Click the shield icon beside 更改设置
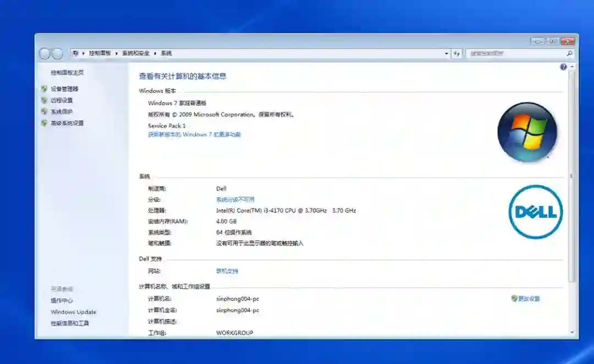 pyautogui.click(x=514, y=299)
